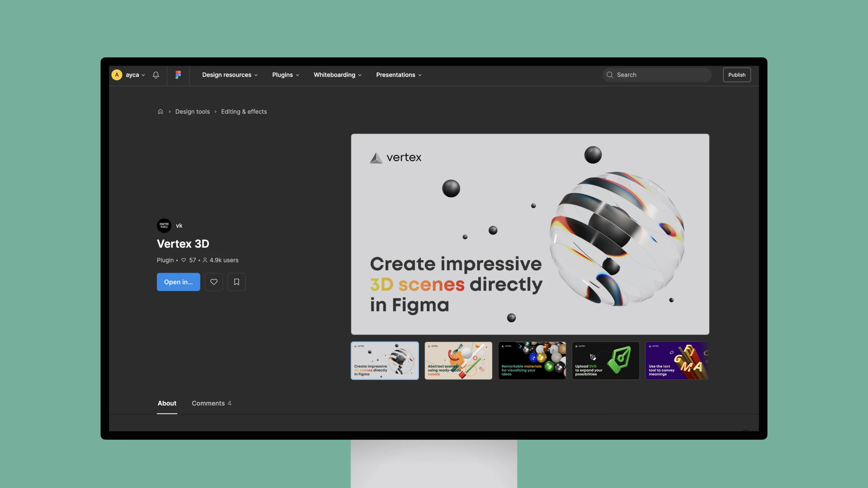Click the Publish button

[736, 74]
